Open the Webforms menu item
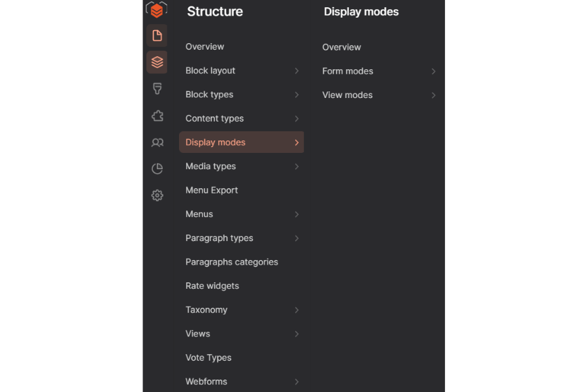The image size is (588, 392). (206, 382)
